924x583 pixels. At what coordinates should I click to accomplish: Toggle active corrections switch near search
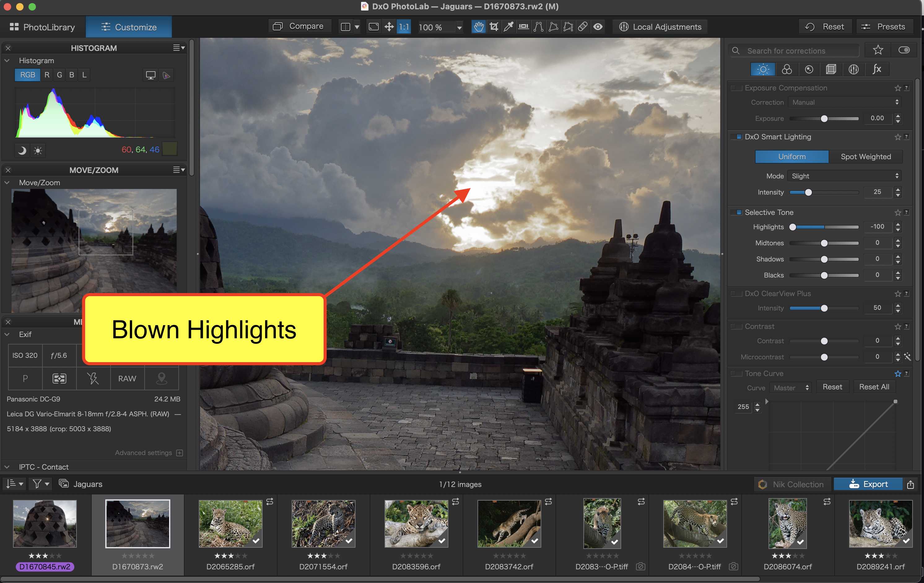[904, 50]
